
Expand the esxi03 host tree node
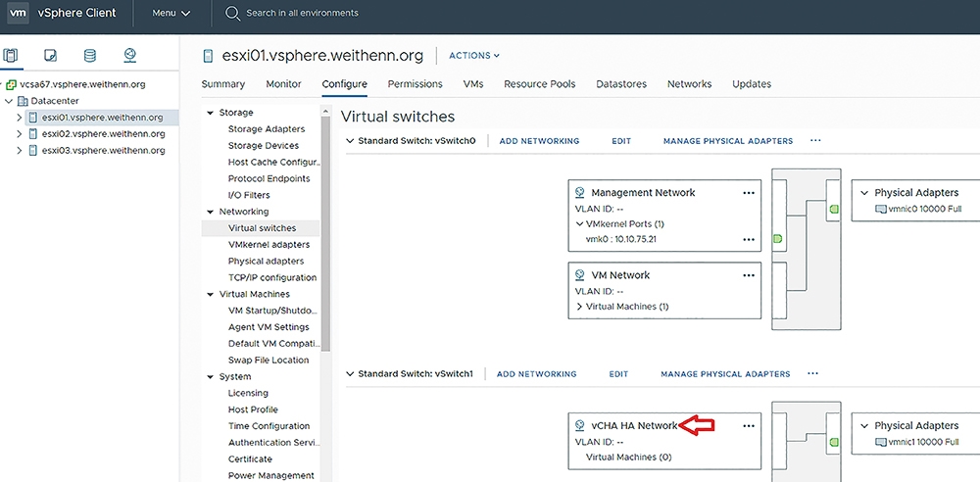tap(20, 150)
